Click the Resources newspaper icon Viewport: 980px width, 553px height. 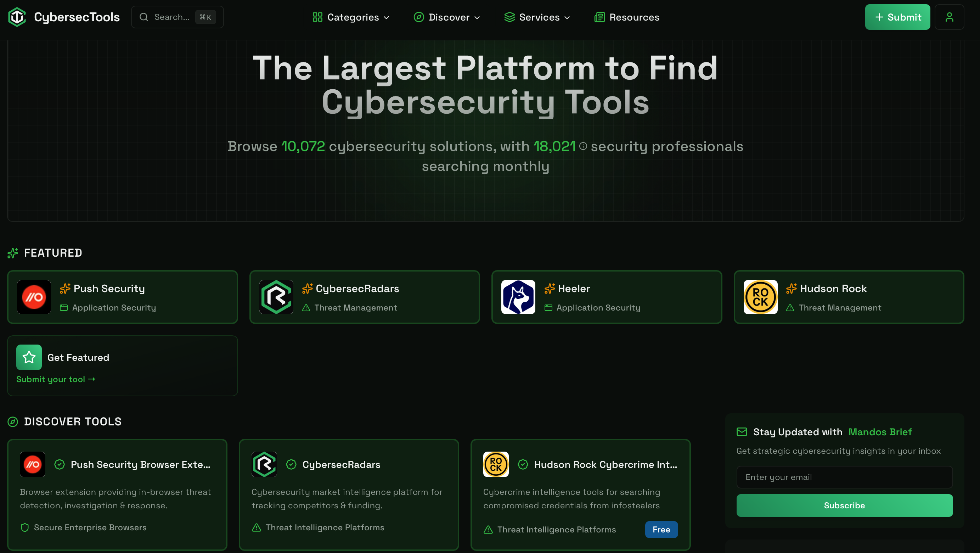click(599, 17)
